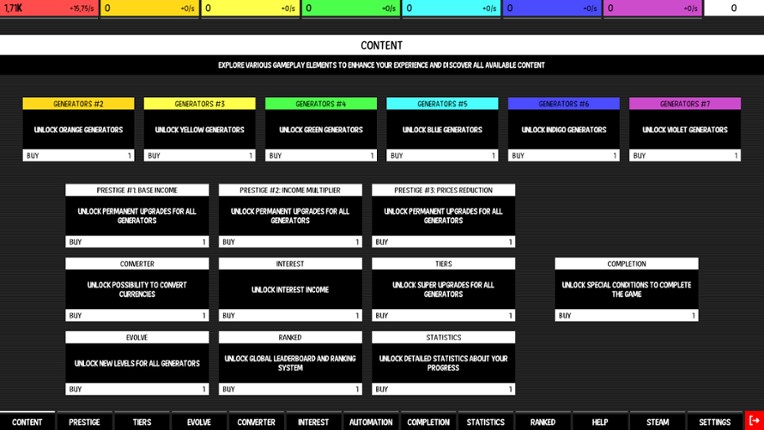Click the indigo currency bar
764x430 pixels.
coord(552,8)
